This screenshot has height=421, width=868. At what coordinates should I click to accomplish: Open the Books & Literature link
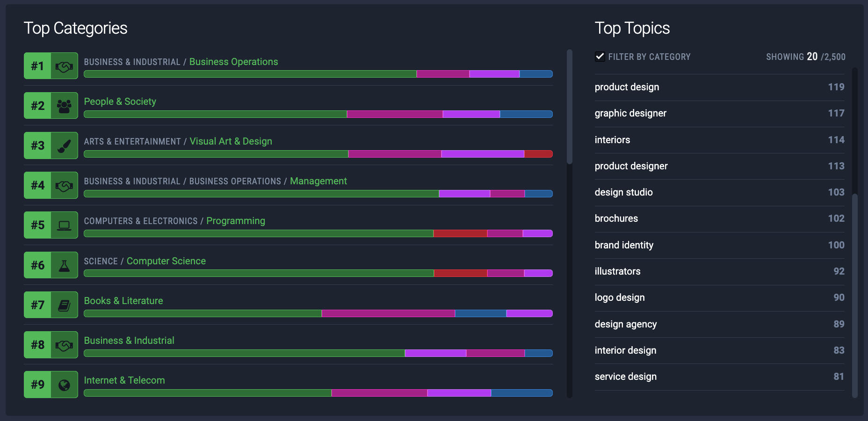point(123,301)
